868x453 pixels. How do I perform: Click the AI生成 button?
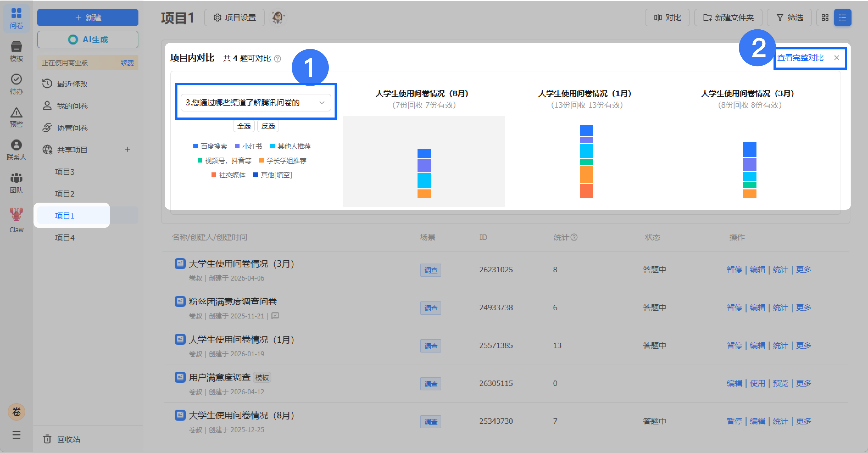pos(88,40)
